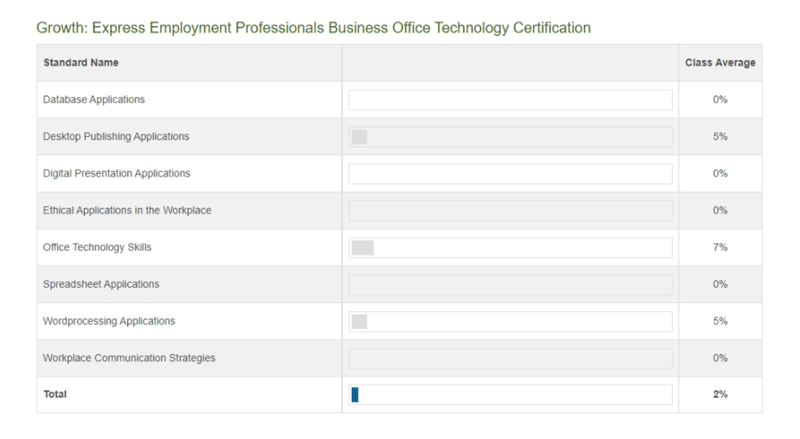
Task: Click the Spreadsheet Applications row label
Action: pos(101,284)
